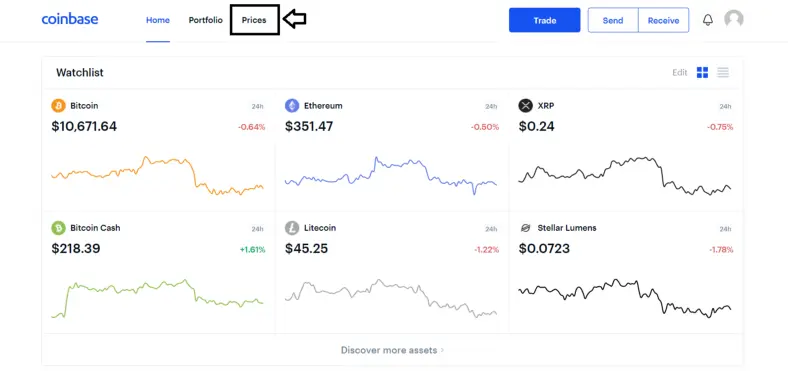788x371 pixels.
Task: Select the Litecoin asset name
Action: tap(320, 228)
